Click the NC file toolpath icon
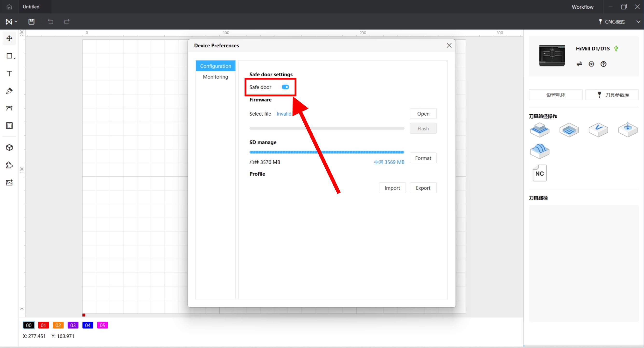The width and height of the screenshot is (644, 348). click(539, 173)
